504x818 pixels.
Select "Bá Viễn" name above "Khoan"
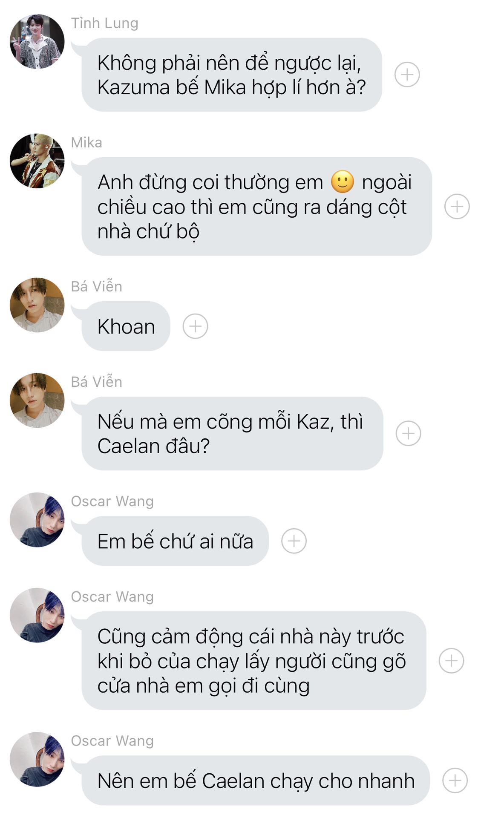(x=97, y=286)
